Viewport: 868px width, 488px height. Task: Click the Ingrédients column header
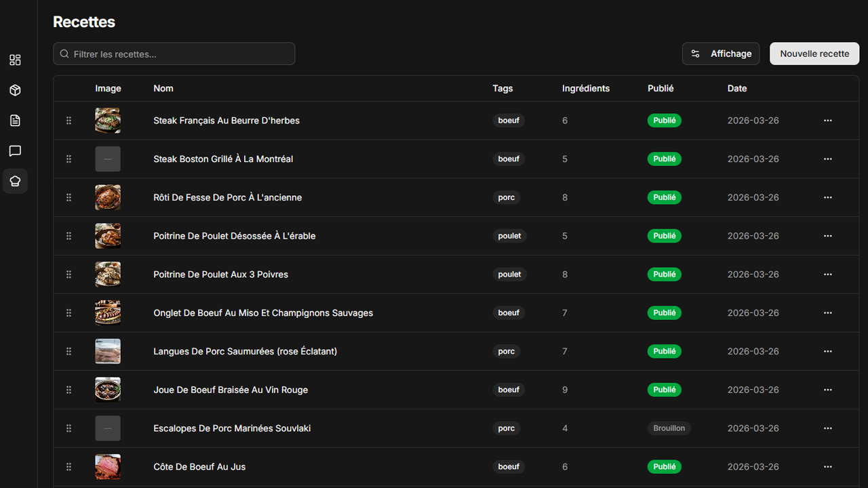point(586,89)
